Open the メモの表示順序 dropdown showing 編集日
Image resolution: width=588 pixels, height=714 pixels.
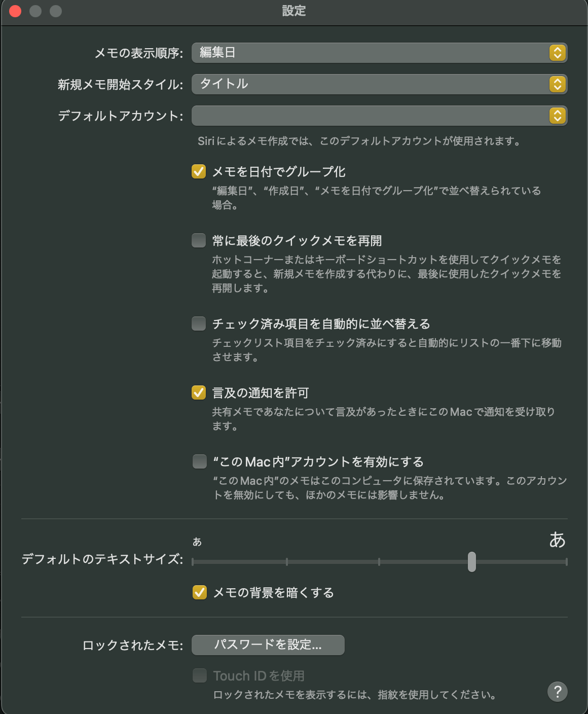tap(370, 53)
